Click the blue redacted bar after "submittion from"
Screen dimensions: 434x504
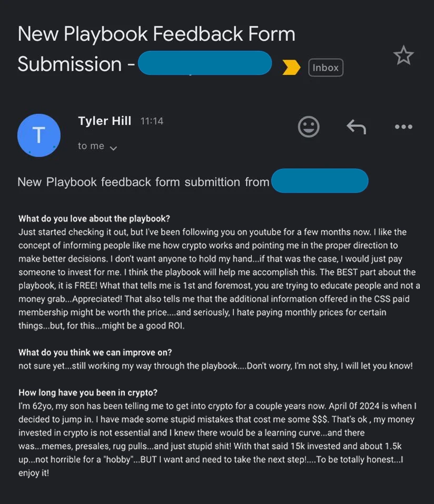click(320, 181)
